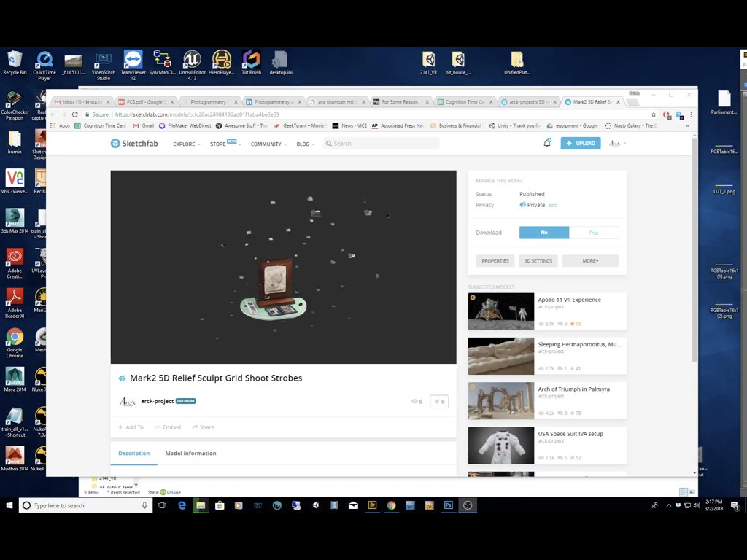Open the Sketchfab notifications bell

[547, 143]
